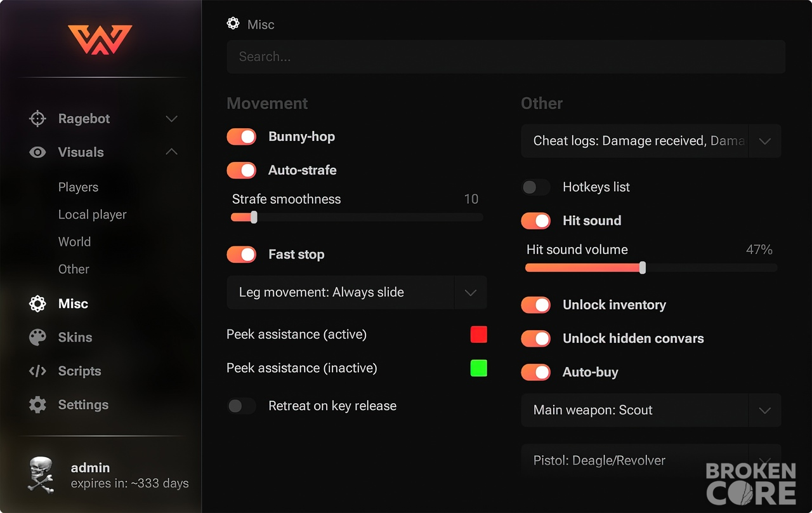The image size is (812, 513).
Task: Disable the Bunny-hop toggle
Action: coord(242,137)
